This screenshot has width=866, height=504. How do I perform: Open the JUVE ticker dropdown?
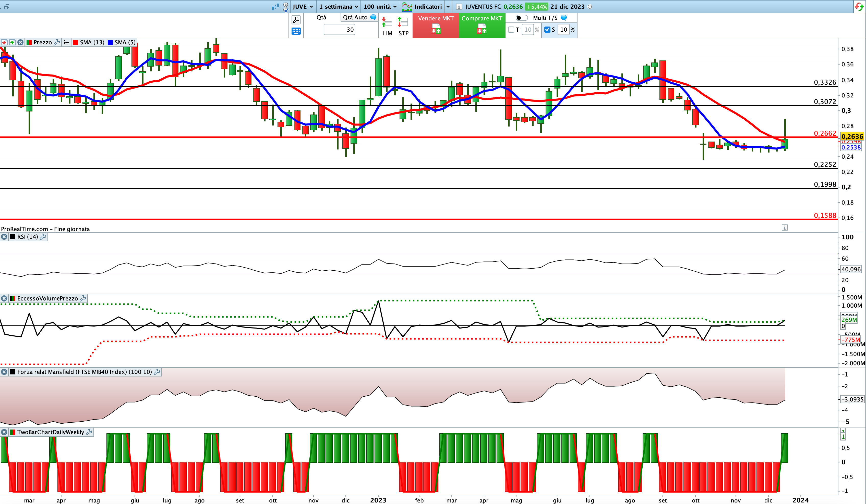pos(303,7)
